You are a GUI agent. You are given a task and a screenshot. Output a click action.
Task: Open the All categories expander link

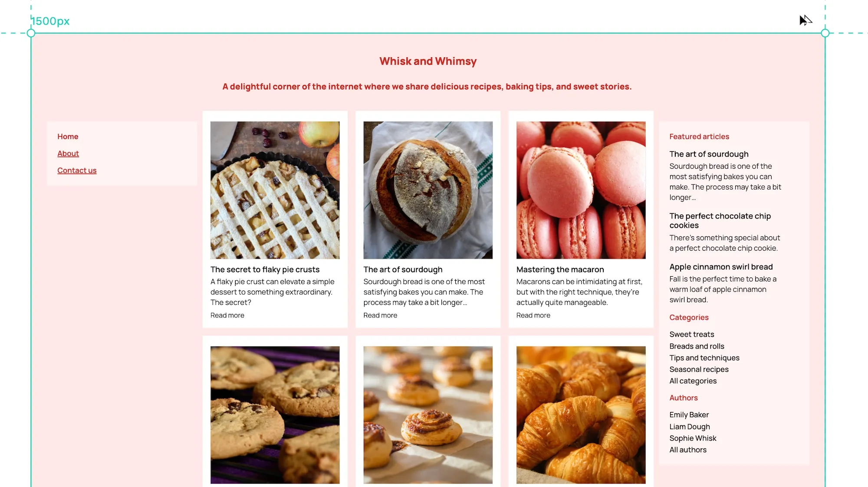694,380
